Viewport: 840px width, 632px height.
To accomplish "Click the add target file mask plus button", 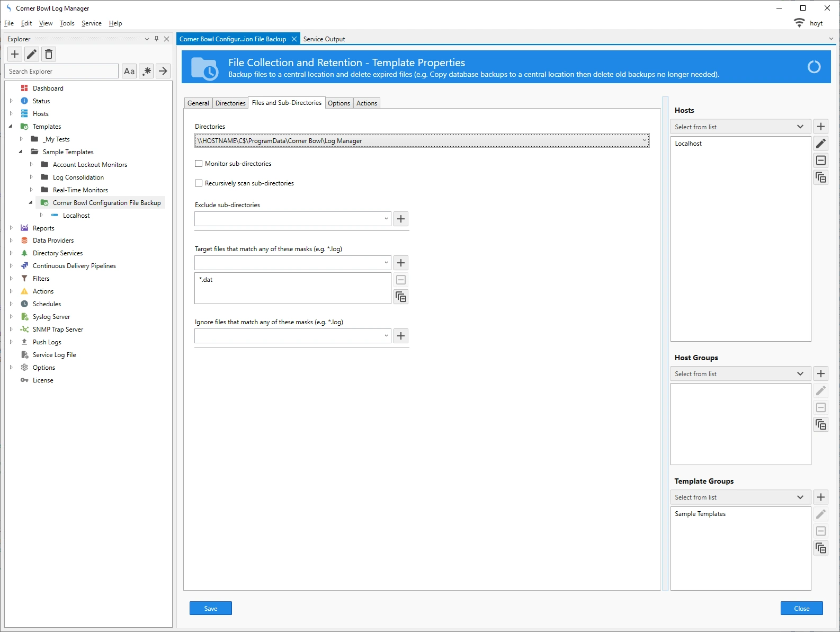I will [x=401, y=263].
